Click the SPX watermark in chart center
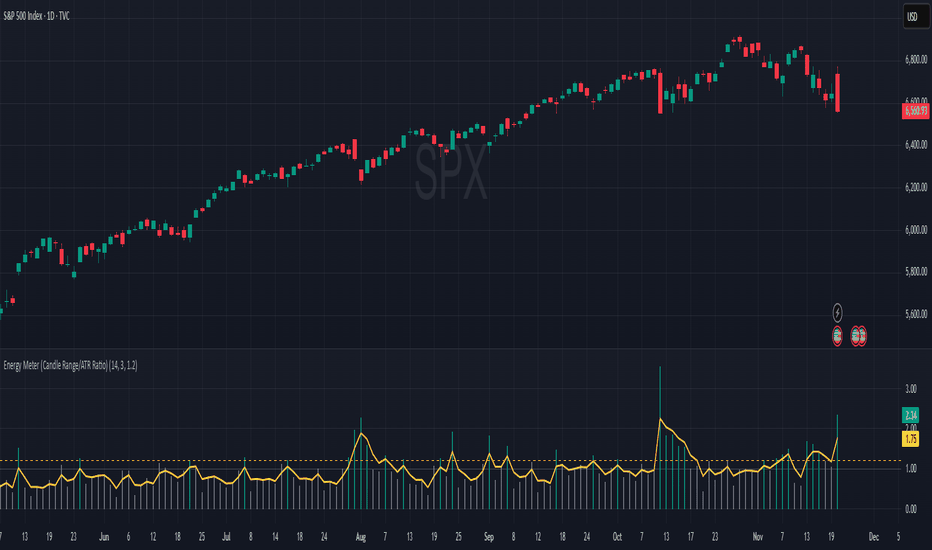 pyautogui.click(x=451, y=172)
